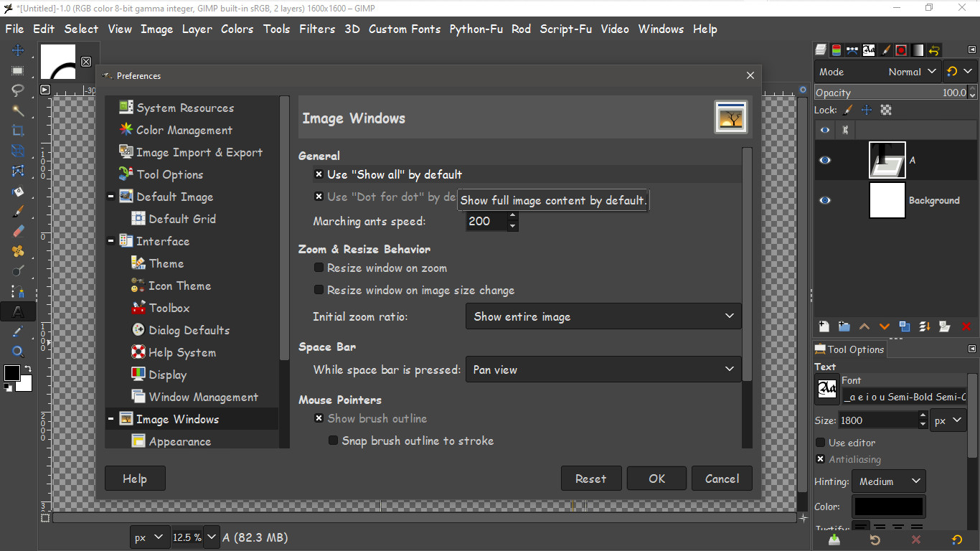Viewport: 980px width, 551px height.
Task: Reset preferences with the Reset button
Action: click(x=590, y=479)
